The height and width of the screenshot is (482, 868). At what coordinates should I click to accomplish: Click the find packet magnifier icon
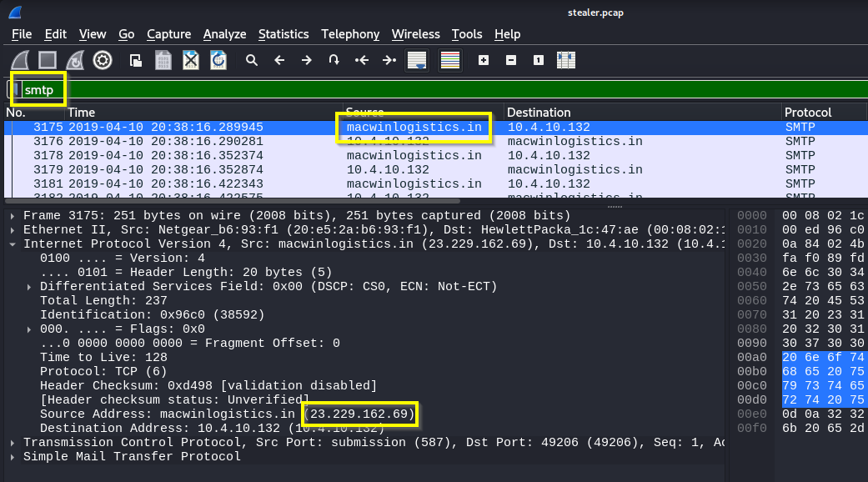pos(252,60)
